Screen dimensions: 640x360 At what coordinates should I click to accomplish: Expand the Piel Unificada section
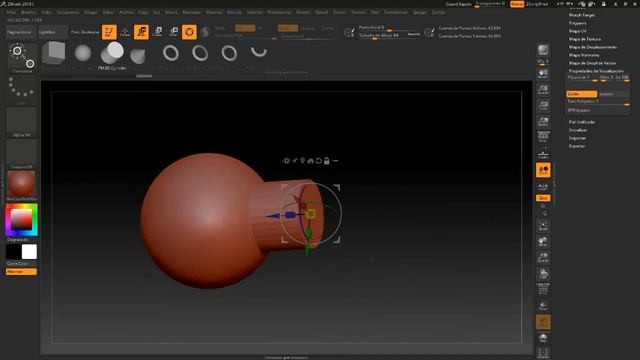(582, 122)
